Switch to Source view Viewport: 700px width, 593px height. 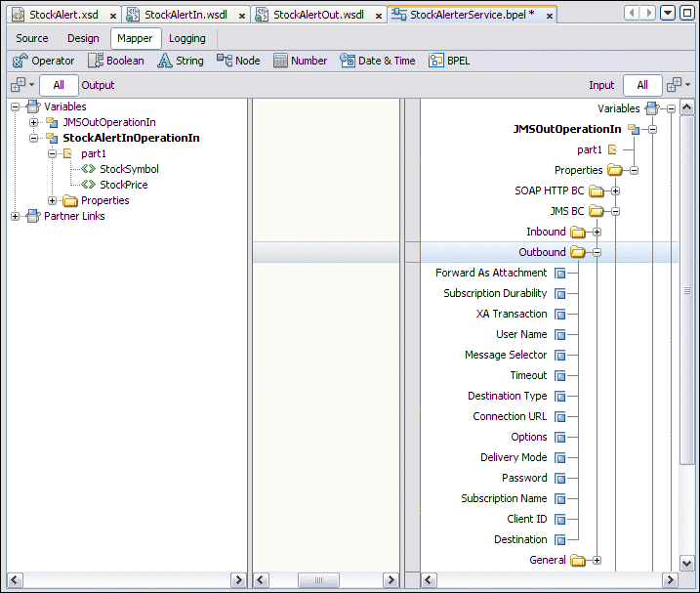32,38
